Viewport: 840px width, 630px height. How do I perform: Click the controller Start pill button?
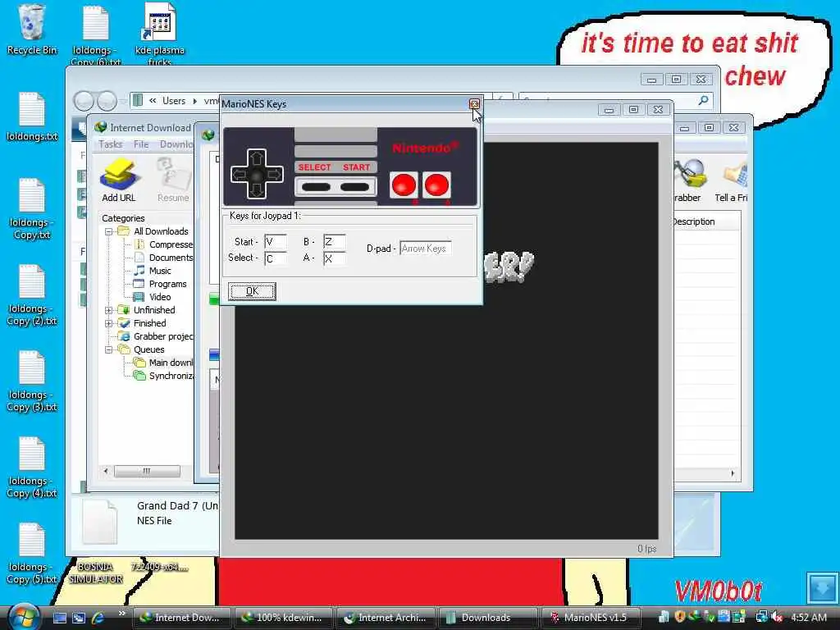(354, 187)
